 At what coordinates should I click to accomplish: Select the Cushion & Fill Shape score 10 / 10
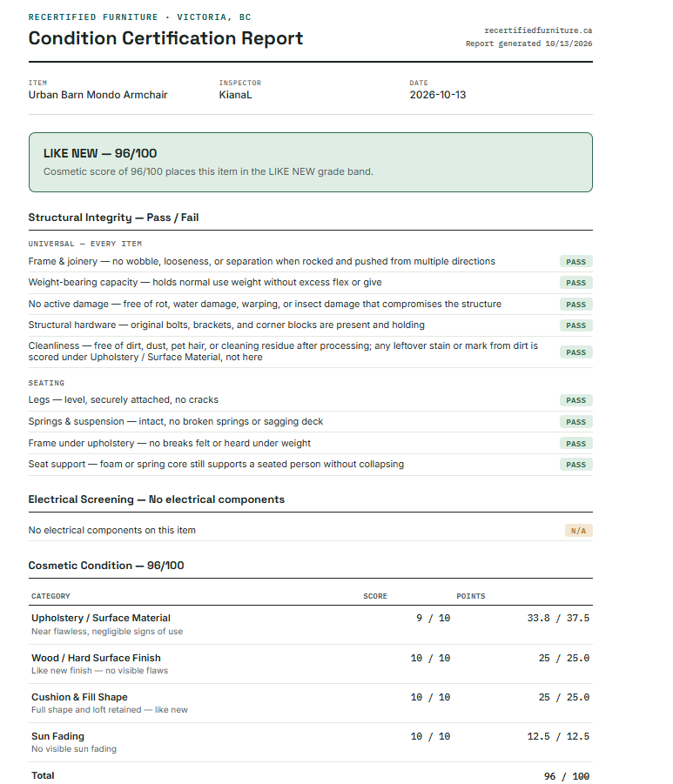point(430,697)
